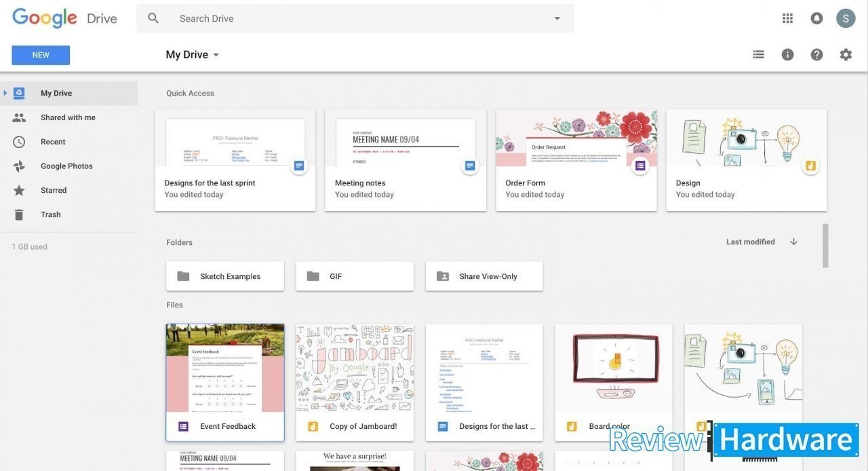Image resolution: width=868 pixels, height=471 pixels.
Task: Switch to list view layout
Action: [x=758, y=55]
